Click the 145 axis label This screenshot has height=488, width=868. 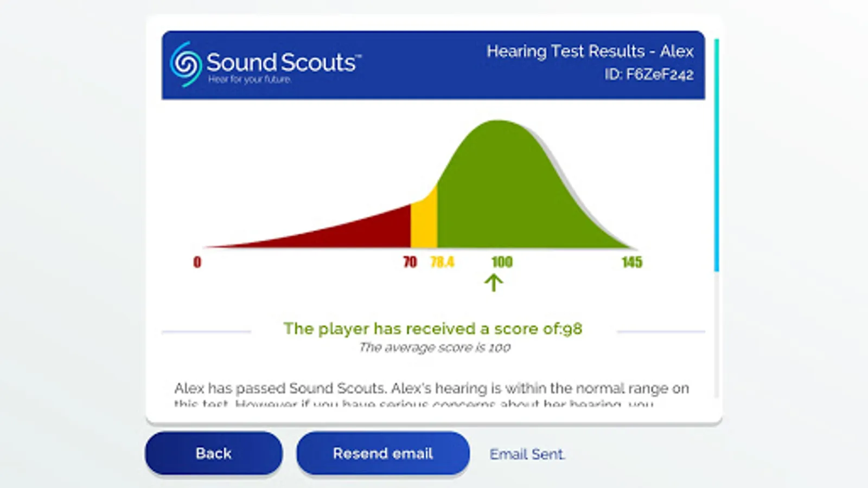point(632,262)
